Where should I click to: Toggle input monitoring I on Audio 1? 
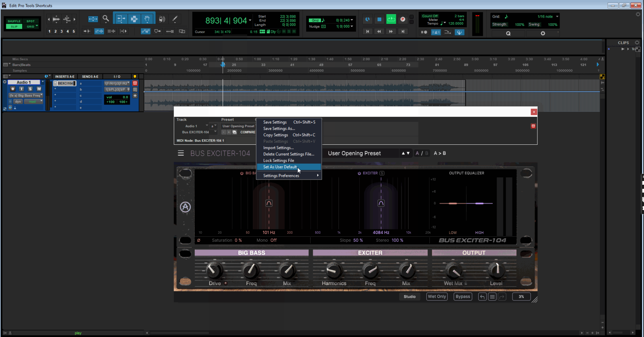pos(22,89)
